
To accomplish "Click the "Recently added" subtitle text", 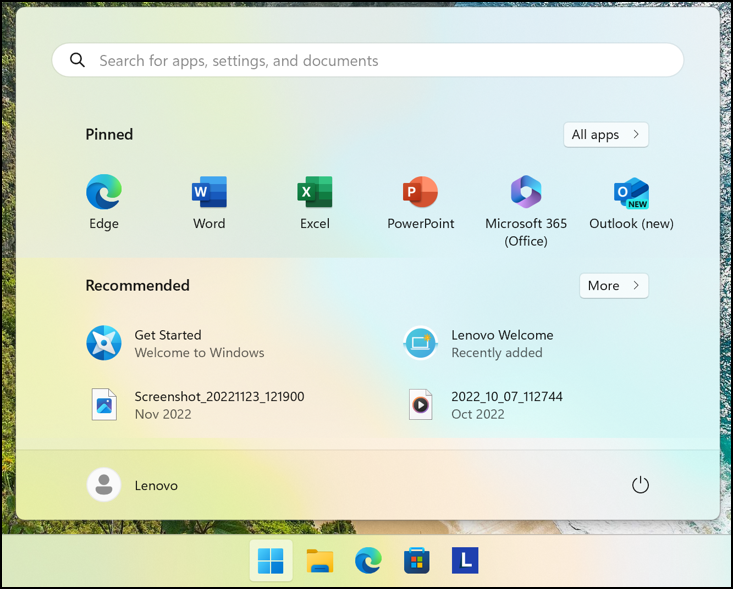I will click(496, 352).
